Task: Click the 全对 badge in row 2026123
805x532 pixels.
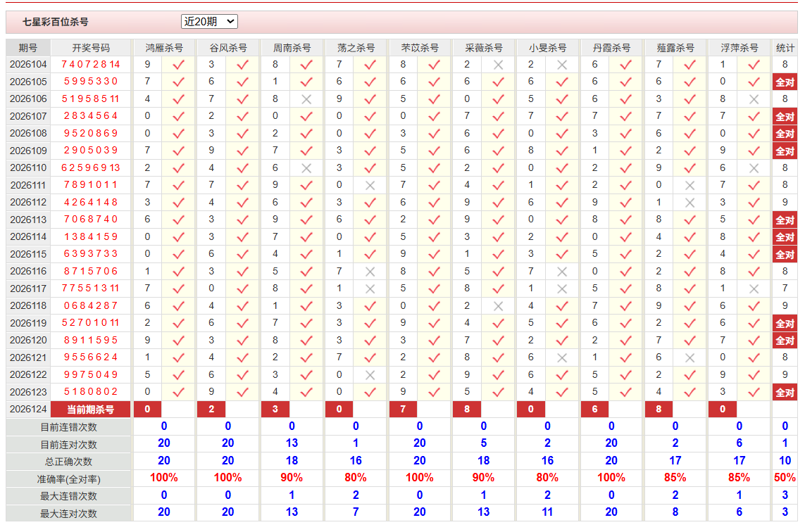Action: coord(785,393)
